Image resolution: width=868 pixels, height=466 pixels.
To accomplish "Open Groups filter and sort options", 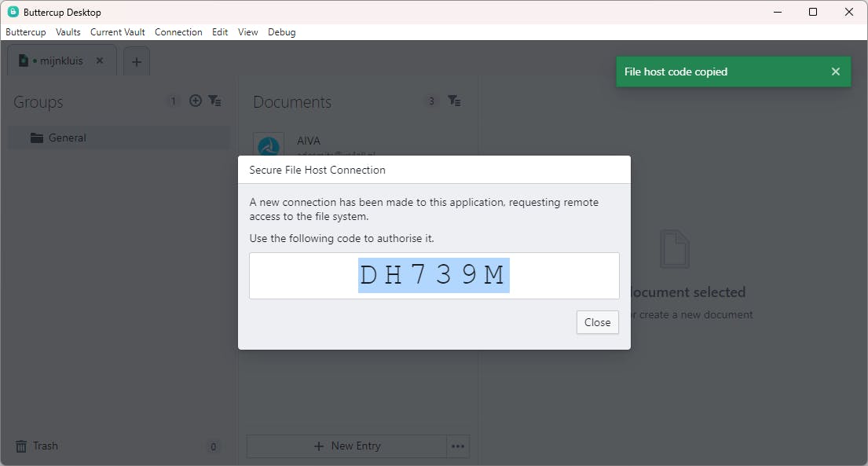I will pyautogui.click(x=214, y=101).
